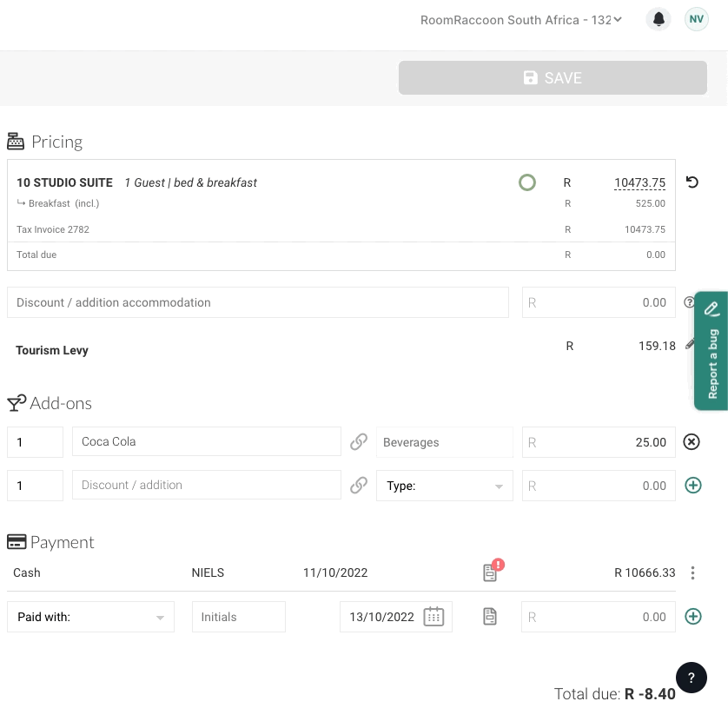This screenshot has width=728, height=708.
Task: Click the credit card Payment icon
Action: click(x=17, y=542)
